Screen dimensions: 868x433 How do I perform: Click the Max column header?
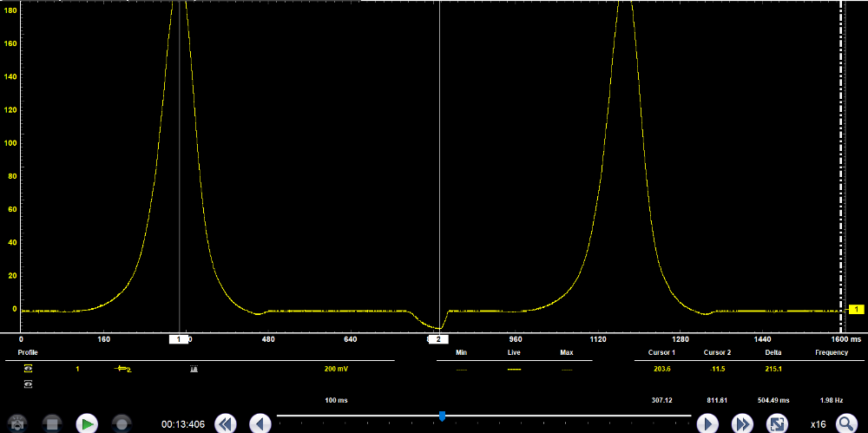tap(566, 352)
